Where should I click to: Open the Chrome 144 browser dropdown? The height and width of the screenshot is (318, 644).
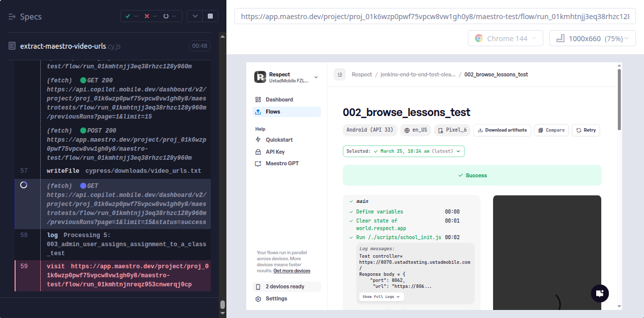[x=506, y=39]
